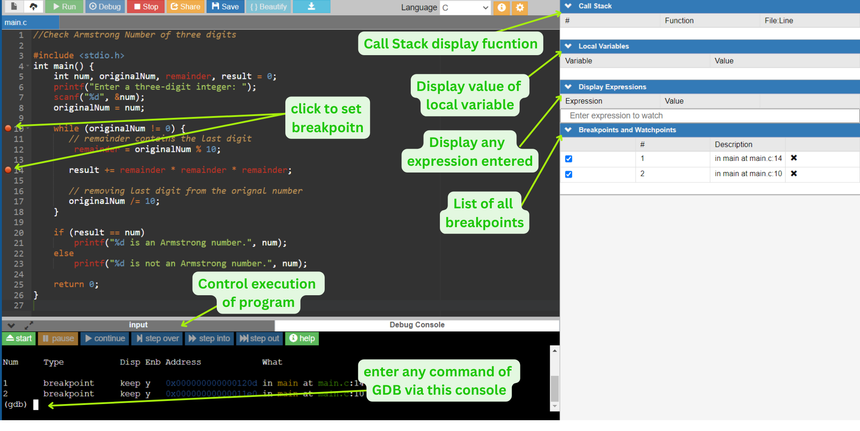This screenshot has height=431, width=860.
Task: Collapse the Breakpoints and Watchpoints panel
Action: 568,130
